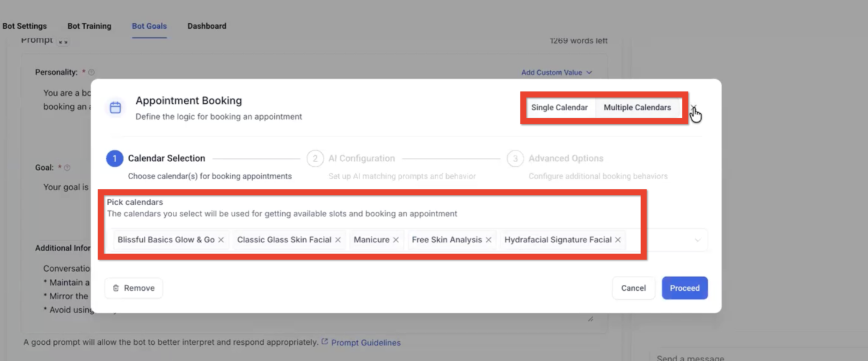Viewport: 868px width, 361px height.
Task: Open the Bot Settings tab
Action: [25, 26]
